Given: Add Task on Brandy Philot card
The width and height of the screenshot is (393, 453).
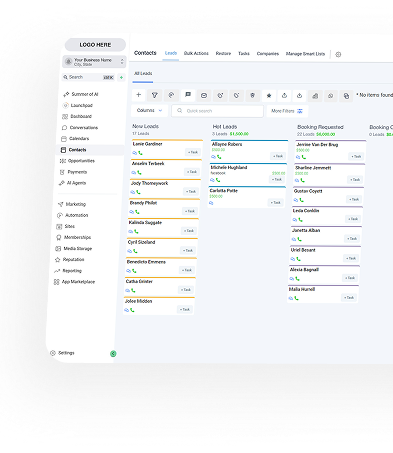Looking at the screenshot, I should (x=190, y=211).
